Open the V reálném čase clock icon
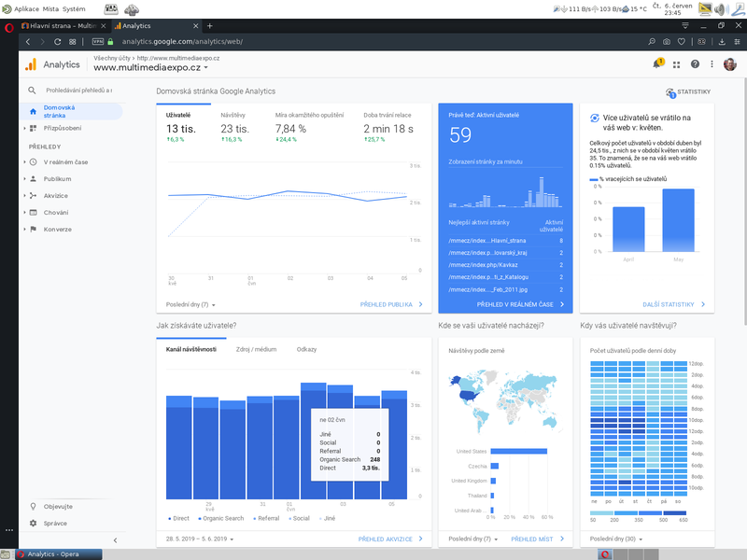This screenshot has width=747, height=560. point(33,162)
